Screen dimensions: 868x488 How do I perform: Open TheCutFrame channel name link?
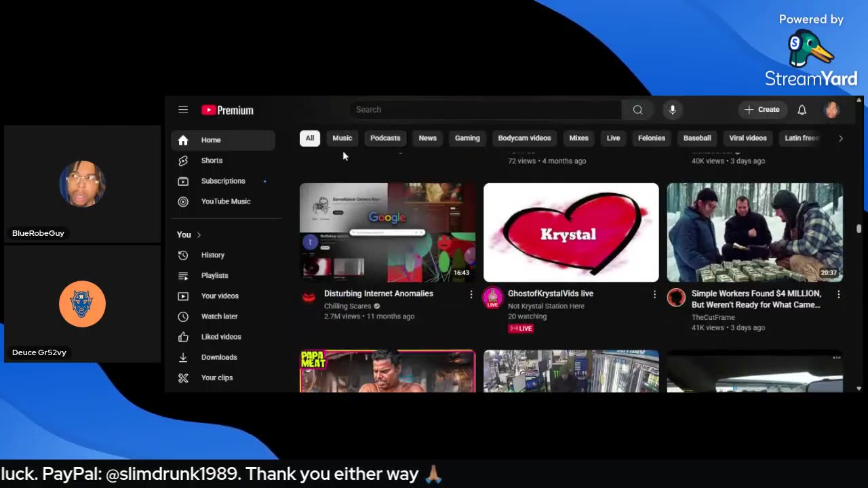click(713, 317)
